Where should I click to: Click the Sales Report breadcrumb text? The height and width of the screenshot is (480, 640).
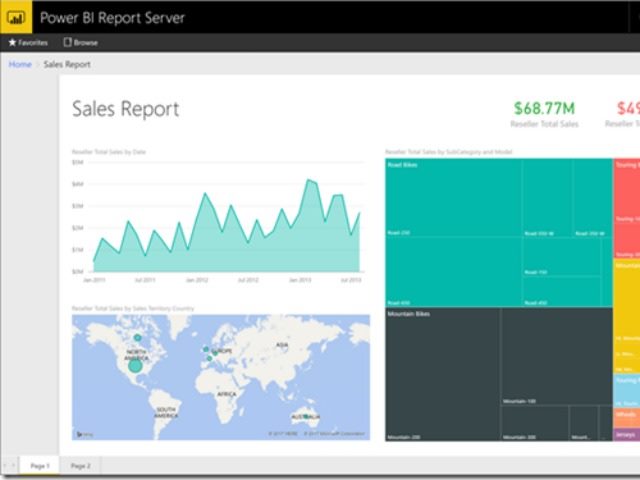click(67, 64)
